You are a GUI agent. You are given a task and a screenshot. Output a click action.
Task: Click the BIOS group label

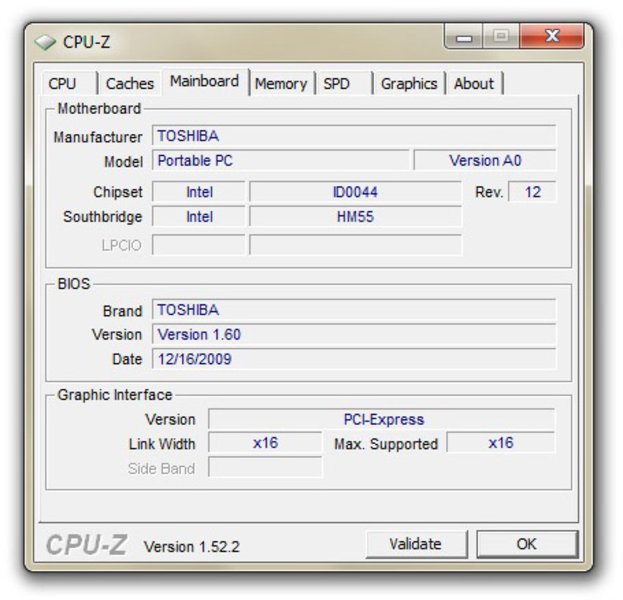click(74, 284)
